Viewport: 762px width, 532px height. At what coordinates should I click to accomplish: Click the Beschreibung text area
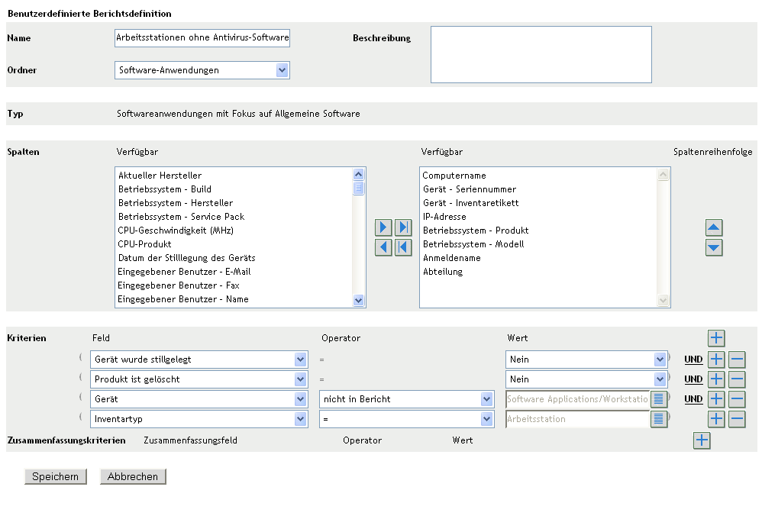541,54
